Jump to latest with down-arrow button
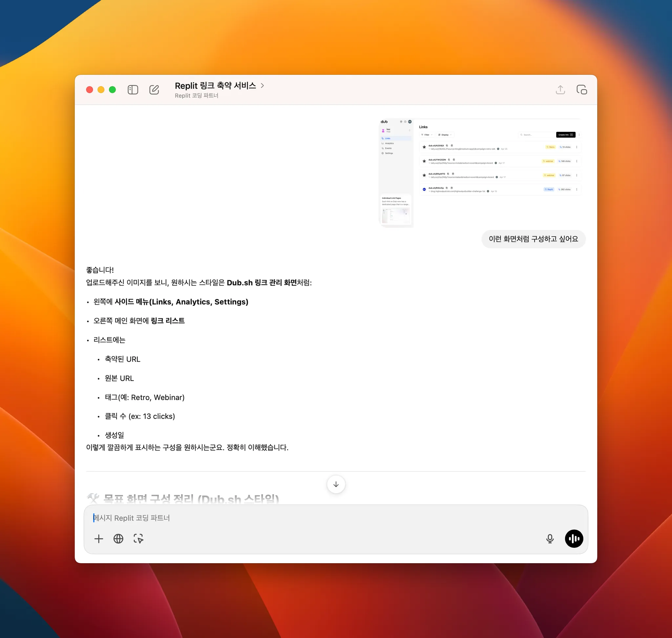672x638 pixels. tap(336, 484)
